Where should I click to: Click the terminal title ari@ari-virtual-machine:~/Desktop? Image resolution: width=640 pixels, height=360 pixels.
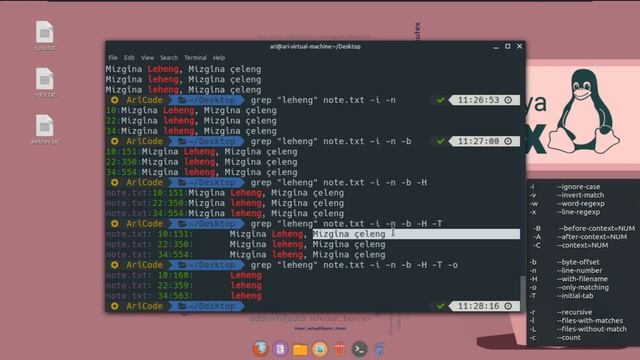315,47
